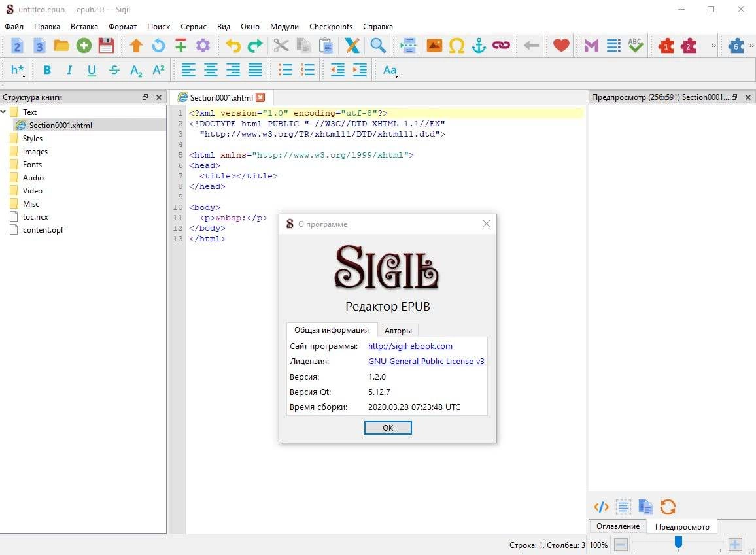Generate table of contents icon
The height and width of the screenshot is (555, 756).
tap(613, 46)
